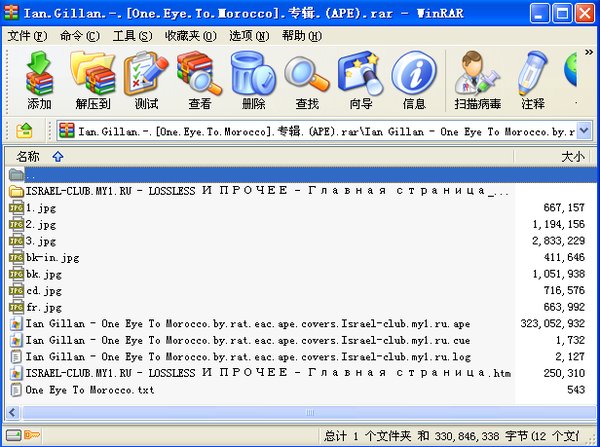Open the 工具(S) menu
The width and height of the screenshot is (600, 447).
click(x=132, y=36)
